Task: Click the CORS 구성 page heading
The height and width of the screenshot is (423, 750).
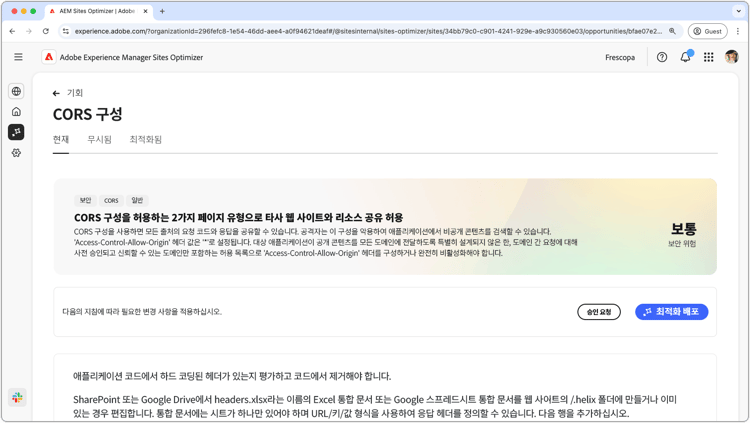Action: [x=88, y=114]
